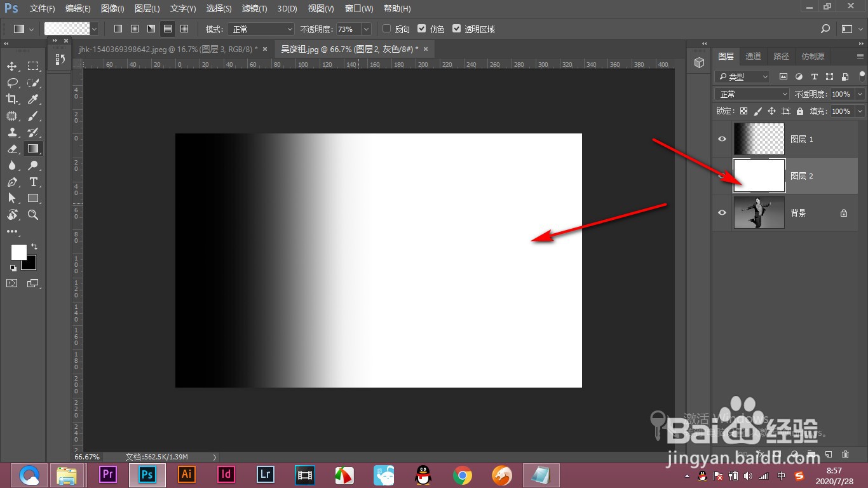
Task: Open the 类型 layer filter dropdown
Action: pos(742,76)
